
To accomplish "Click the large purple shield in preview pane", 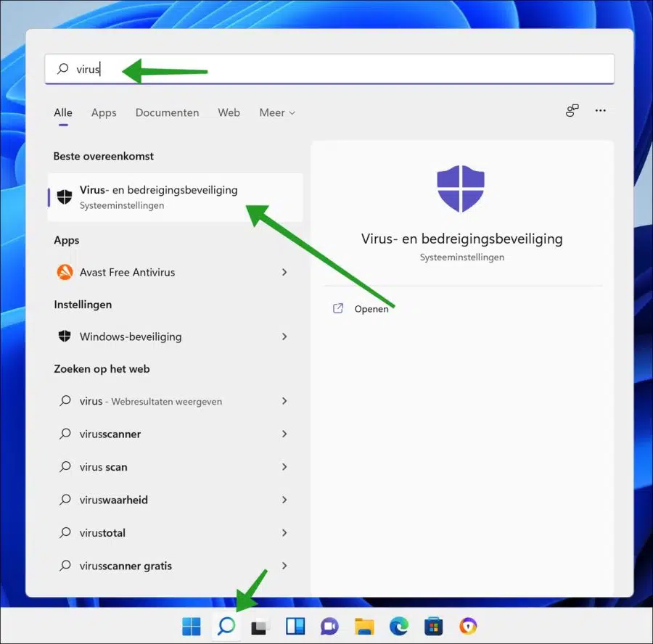I will coord(461,189).
